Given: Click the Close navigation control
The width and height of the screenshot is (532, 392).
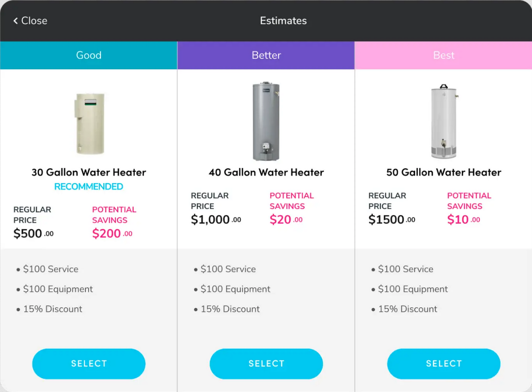Looking at the screenshot, I should (30, 21).
